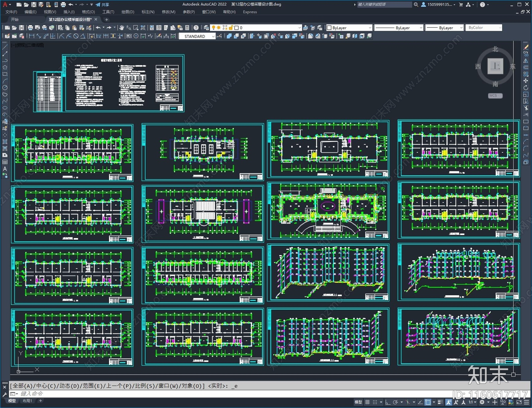Click the Help question mark toolbar icon

196,28
